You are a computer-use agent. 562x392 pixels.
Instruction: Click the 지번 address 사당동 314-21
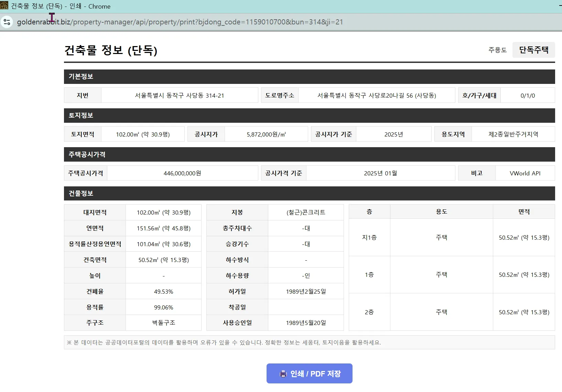(180, 95)
